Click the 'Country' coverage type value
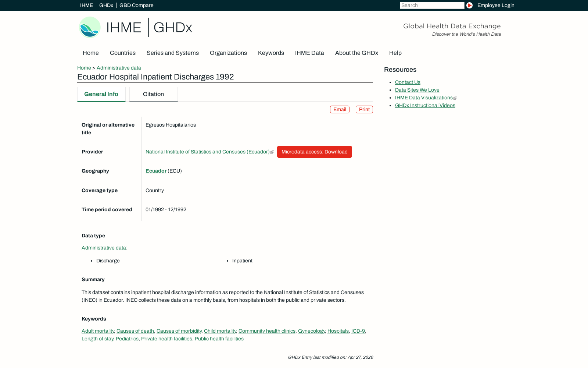588x368 pixels. [x=155, y=191]
